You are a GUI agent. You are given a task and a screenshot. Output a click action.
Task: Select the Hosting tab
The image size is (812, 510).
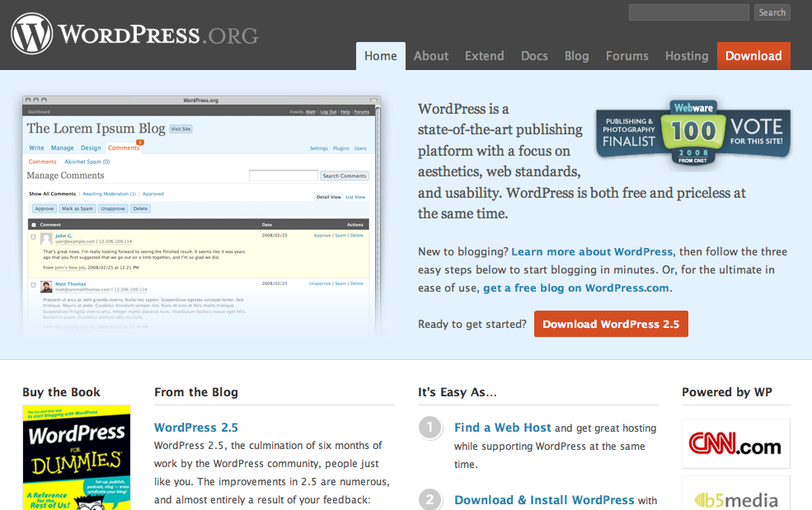686,56
